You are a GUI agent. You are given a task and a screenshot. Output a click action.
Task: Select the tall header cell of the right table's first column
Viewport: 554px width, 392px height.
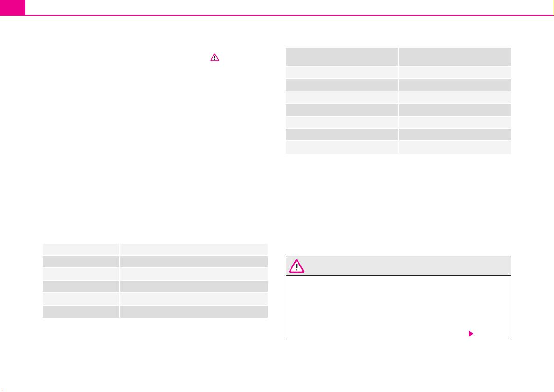[342, 56]
